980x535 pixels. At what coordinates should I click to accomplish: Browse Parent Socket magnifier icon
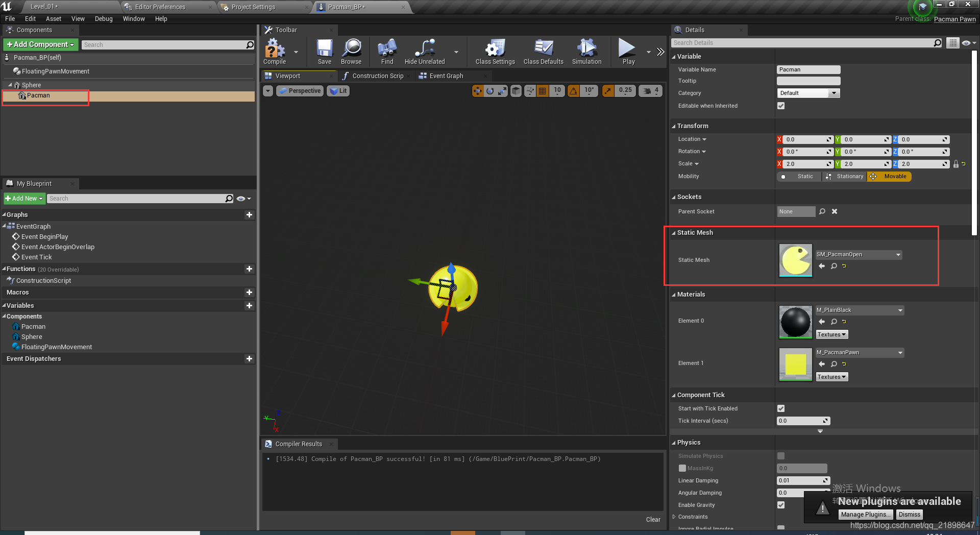822,211
